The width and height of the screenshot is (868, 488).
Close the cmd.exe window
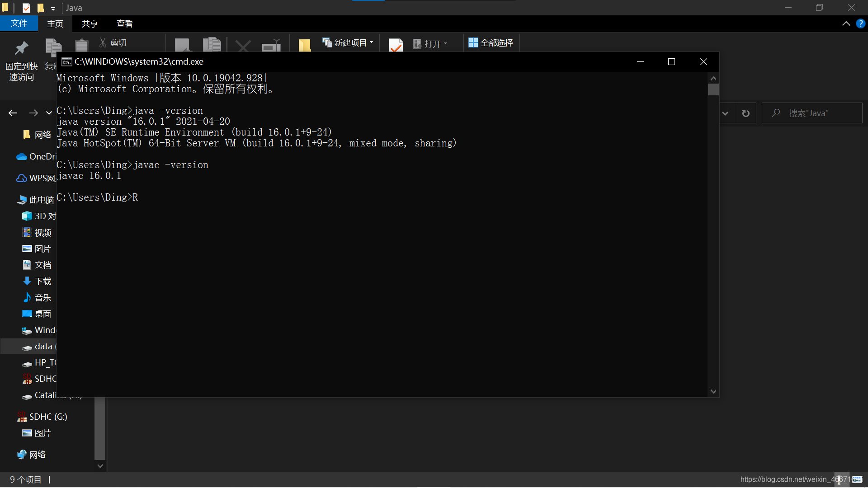pos(703,61)
